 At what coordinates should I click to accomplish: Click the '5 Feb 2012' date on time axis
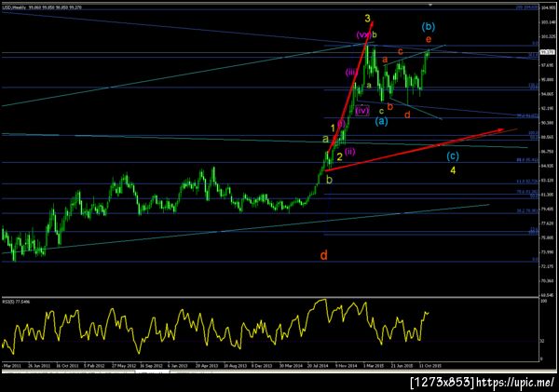94,366
